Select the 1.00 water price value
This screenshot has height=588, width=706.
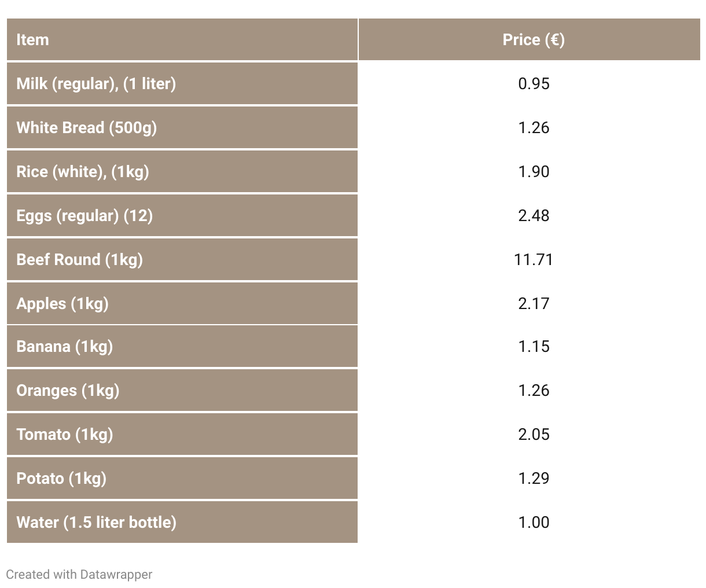tap(534, 522)
